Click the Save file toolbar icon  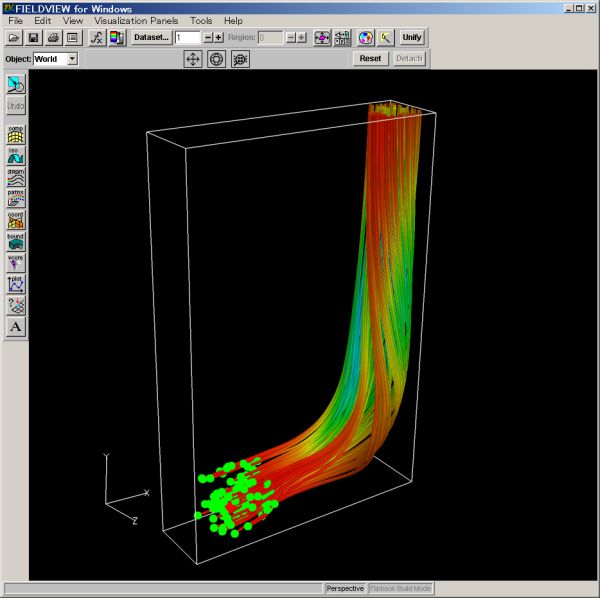click(x=33, y=37)
